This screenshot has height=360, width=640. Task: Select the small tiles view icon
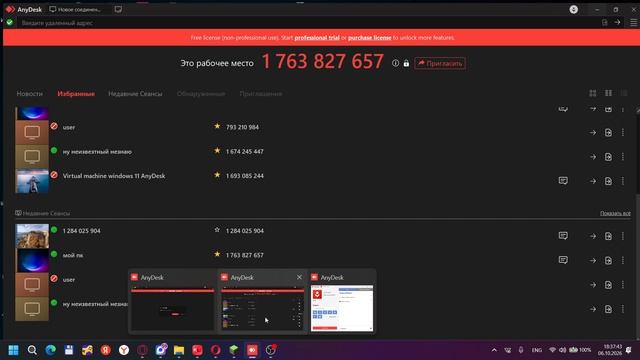608,93
